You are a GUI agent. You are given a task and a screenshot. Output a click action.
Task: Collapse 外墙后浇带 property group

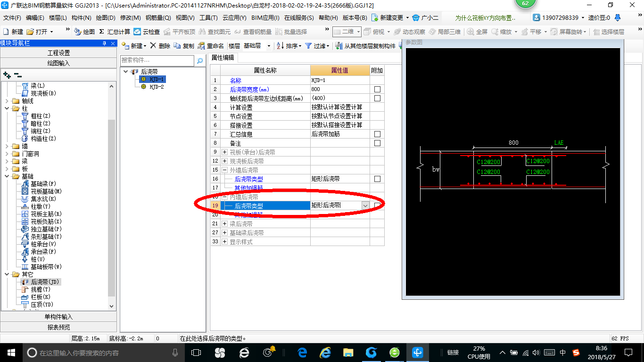(x=224, y=170)
